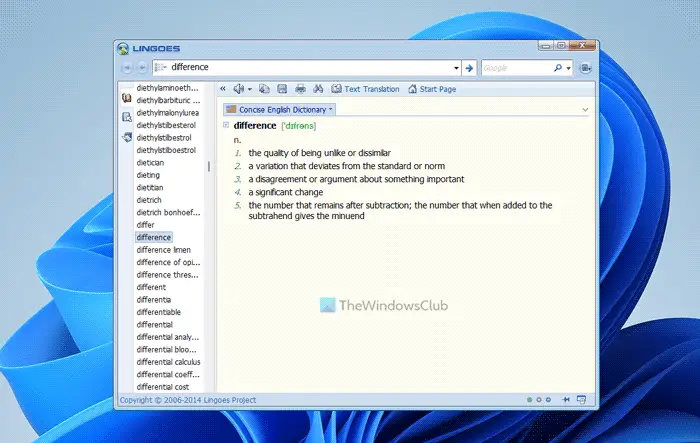The image size is (700, 443).
Task: Select 'differentia' in word list
Action: click(x=154, y=300)
